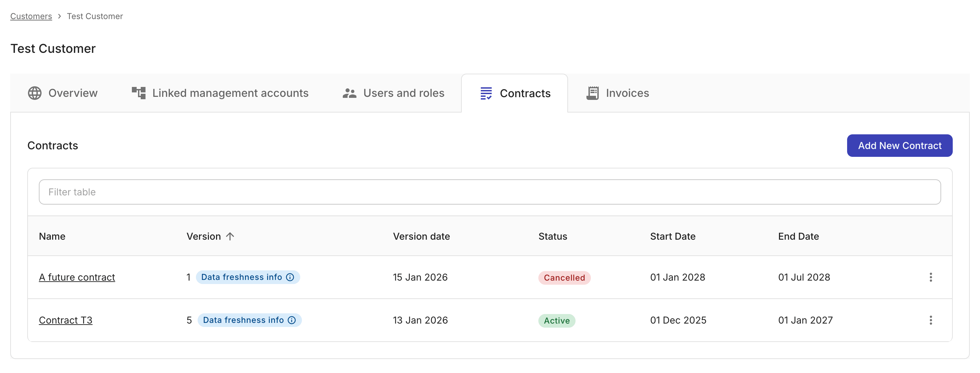Click info icon beside version 1 freshness
The width and height of the screenshot is (980, 373).
[290, 278]
